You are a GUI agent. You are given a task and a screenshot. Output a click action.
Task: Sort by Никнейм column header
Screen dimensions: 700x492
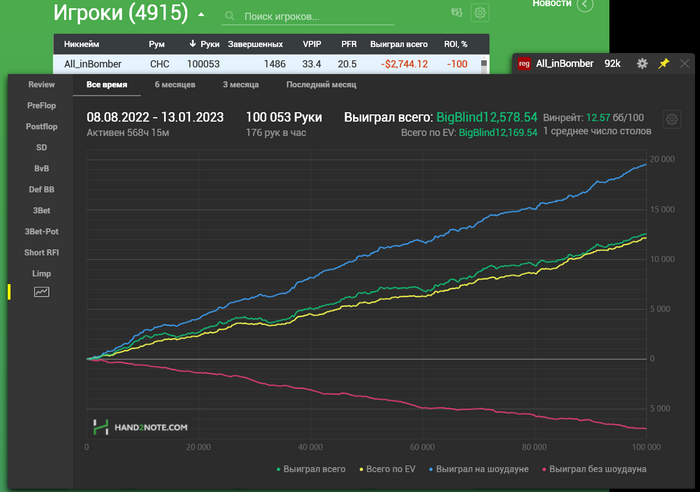click(82, 44)
